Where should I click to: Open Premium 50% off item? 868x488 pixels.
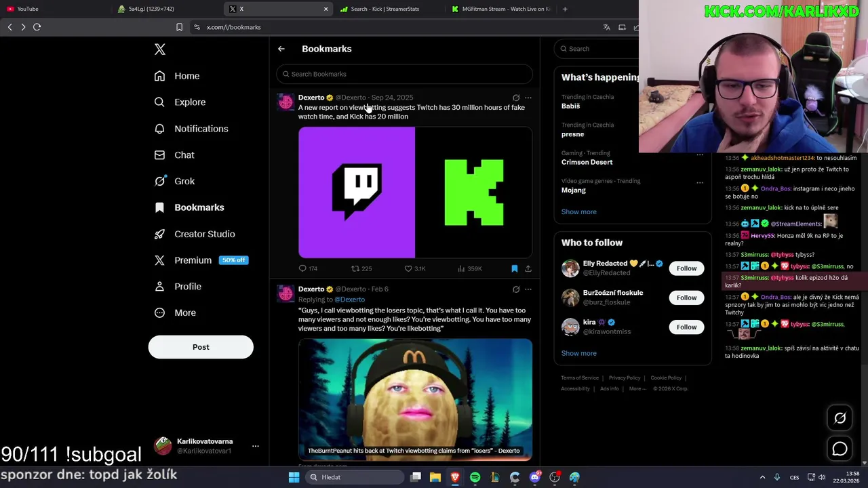[x=201, y=260]
